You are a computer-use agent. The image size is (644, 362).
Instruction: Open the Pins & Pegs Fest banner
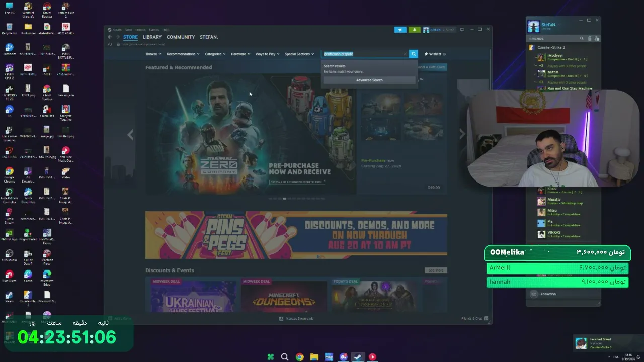(296, 235)
